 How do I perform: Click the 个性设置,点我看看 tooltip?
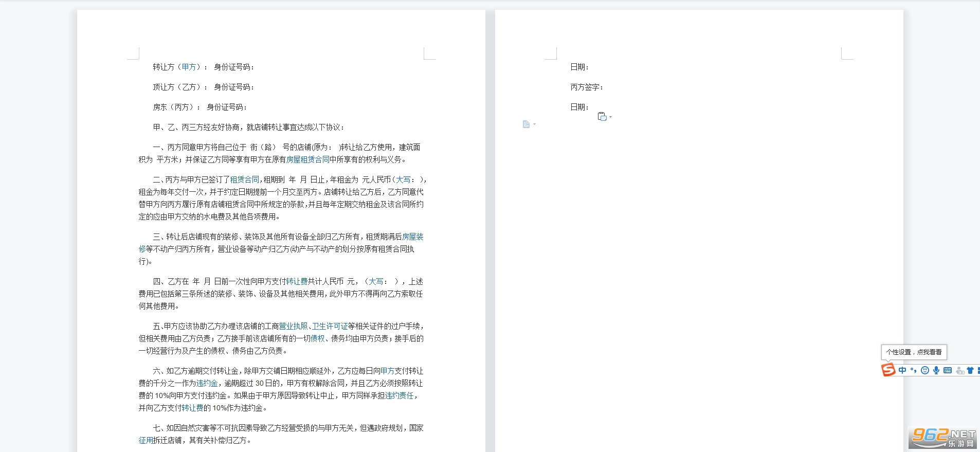coord(914,352)
